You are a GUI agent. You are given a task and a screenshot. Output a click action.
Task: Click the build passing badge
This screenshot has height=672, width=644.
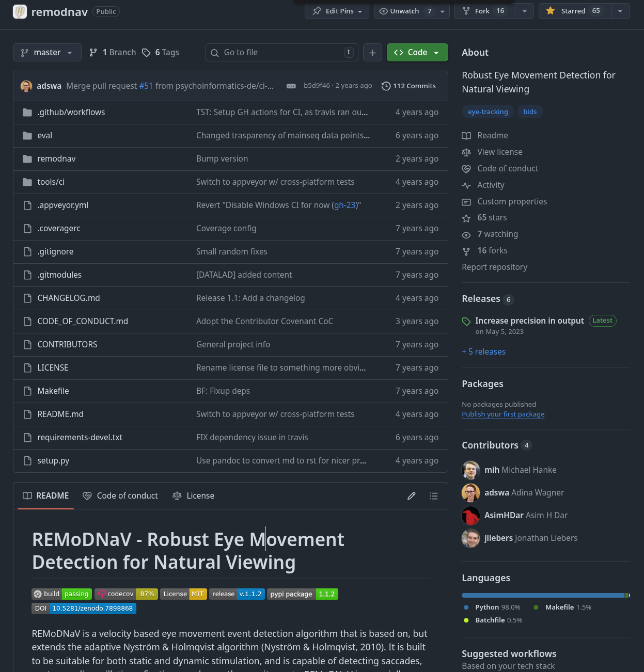(x=61, y=594)
